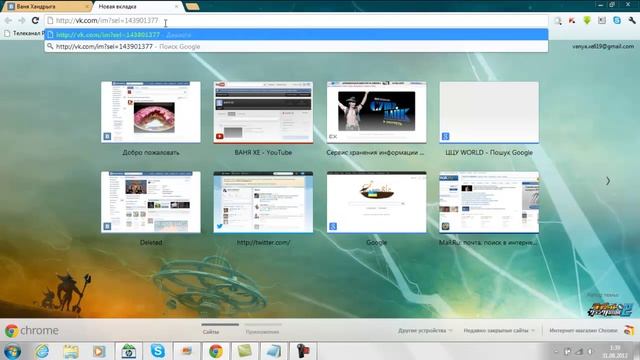Open the HP application in taskbar
Screen dimensions: 640x360
coord(129,351)
